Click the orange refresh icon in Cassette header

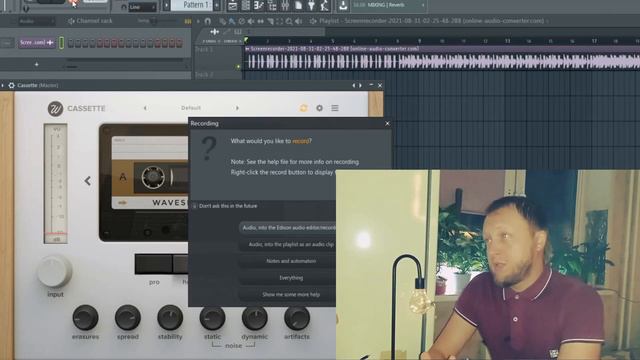tap(304, 108)
